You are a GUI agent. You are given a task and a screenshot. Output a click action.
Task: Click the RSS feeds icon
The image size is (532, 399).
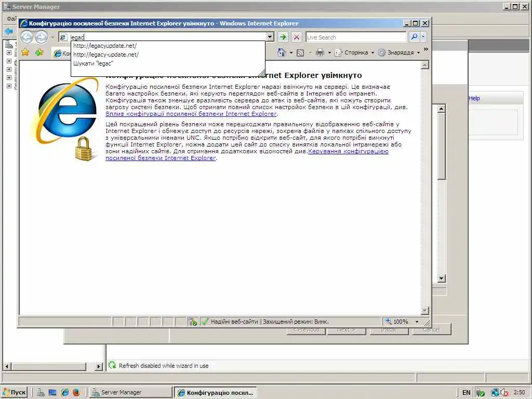point(300,52)
